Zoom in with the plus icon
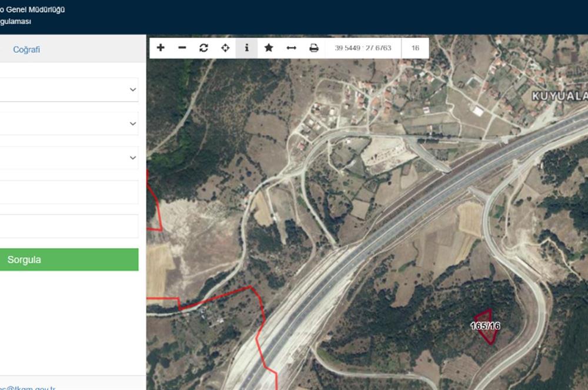The width and height of the screenshot is (588, 390). [161, 48]
